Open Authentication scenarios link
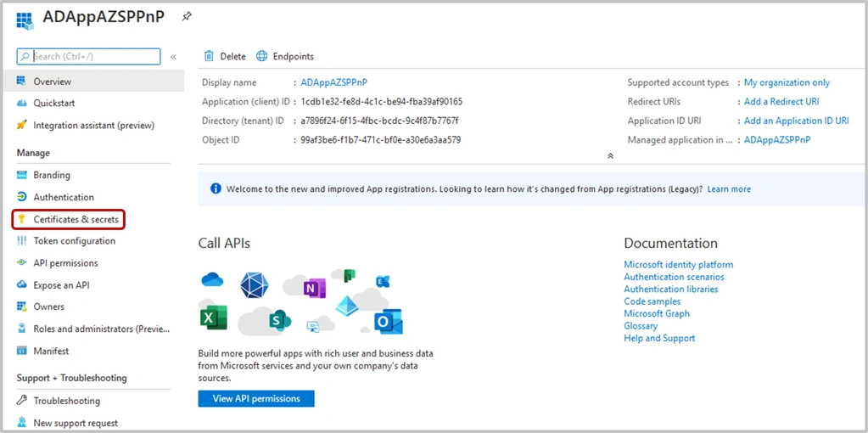 coord(674,277)
